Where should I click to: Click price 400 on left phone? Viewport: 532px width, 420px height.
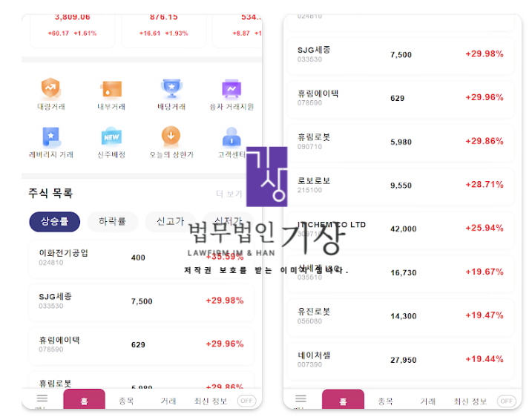[138, 257]
